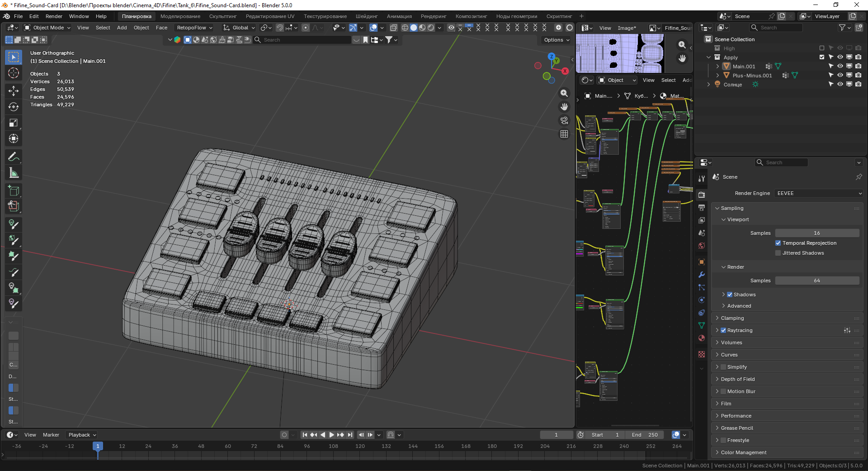The width and height of the screenshot is (868, 471).
Task: Adjust the Viewport Samples field
Action: click(816, 233)
